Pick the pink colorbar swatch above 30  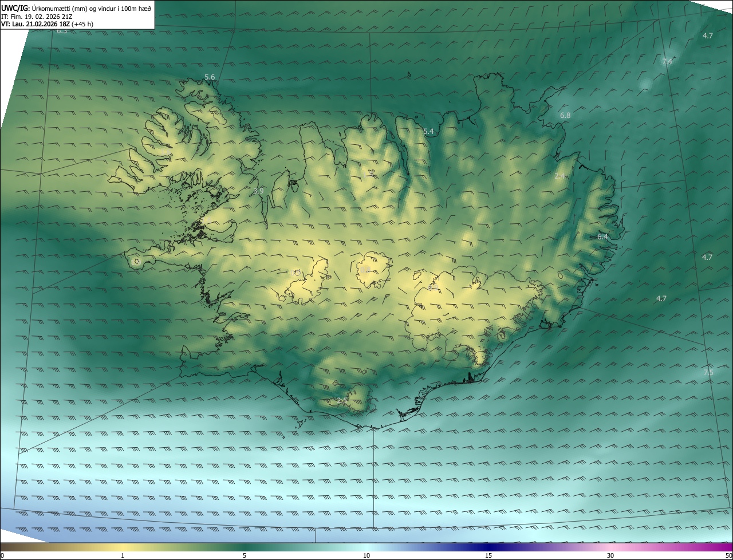click(610, 547)
